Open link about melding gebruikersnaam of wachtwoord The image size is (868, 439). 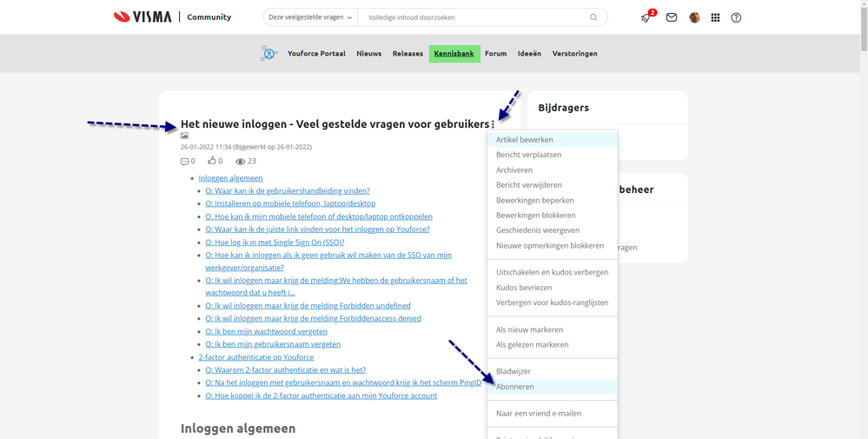tap(336, 286)
